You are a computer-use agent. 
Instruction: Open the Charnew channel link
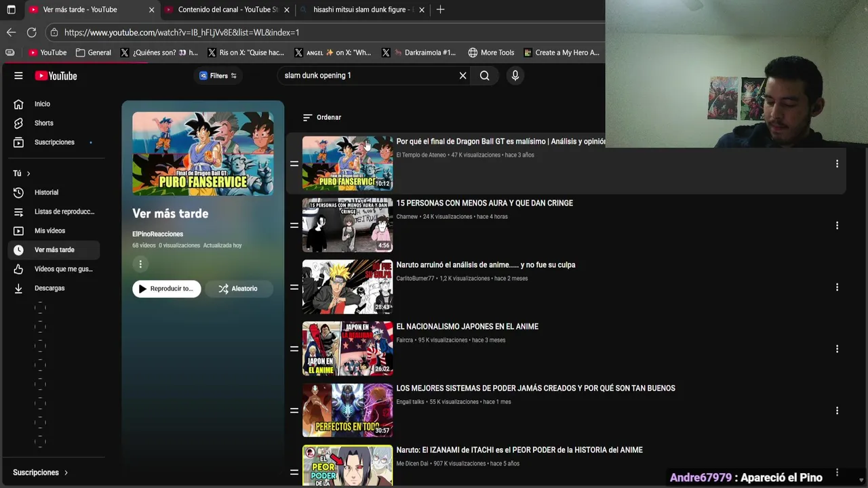(407, 217)
